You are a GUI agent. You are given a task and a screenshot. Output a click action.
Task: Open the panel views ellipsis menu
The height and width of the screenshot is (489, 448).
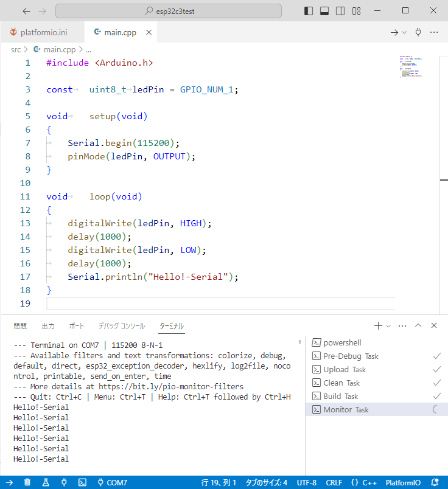coord(402,326)
